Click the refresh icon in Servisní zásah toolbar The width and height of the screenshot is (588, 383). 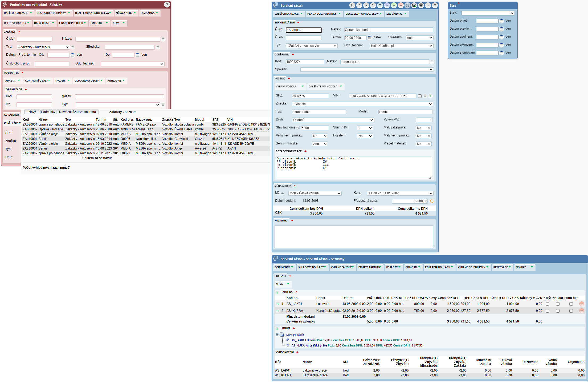tap(407, 5)
